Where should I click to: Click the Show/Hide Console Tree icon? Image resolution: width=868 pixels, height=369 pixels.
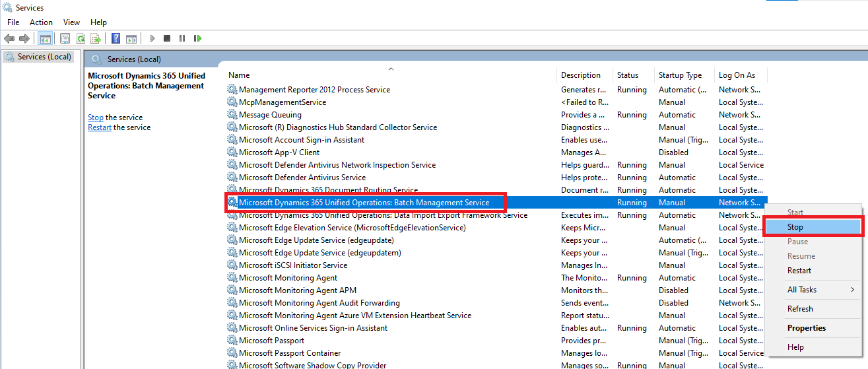[x=45, y=39]
